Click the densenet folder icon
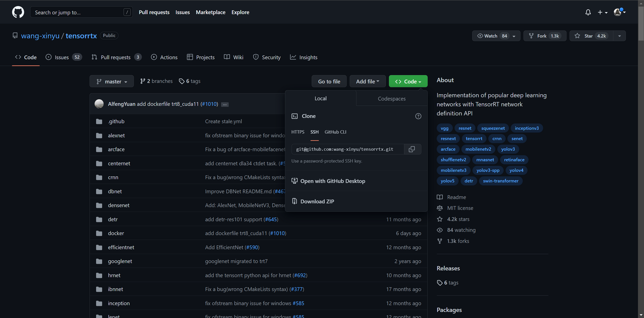644x318 pixels. click(99, 205)
